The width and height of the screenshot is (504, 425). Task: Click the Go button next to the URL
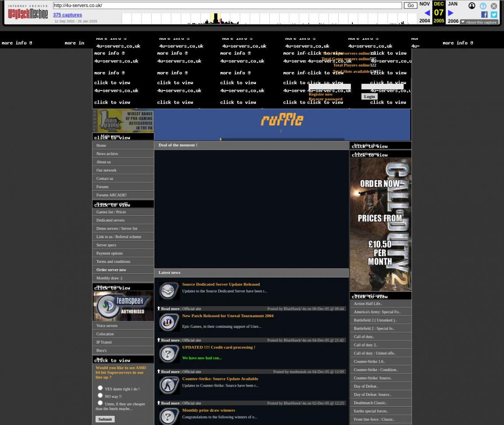click(410, 5)
